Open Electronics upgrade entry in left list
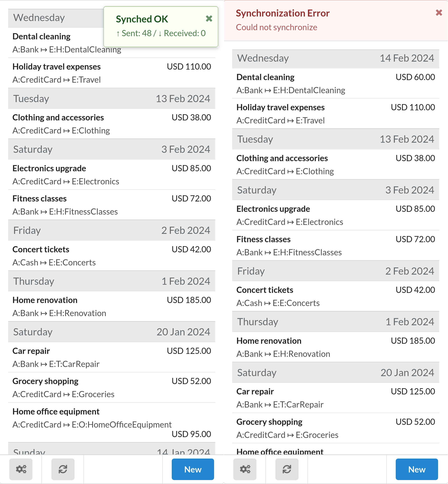 point(112,175)
